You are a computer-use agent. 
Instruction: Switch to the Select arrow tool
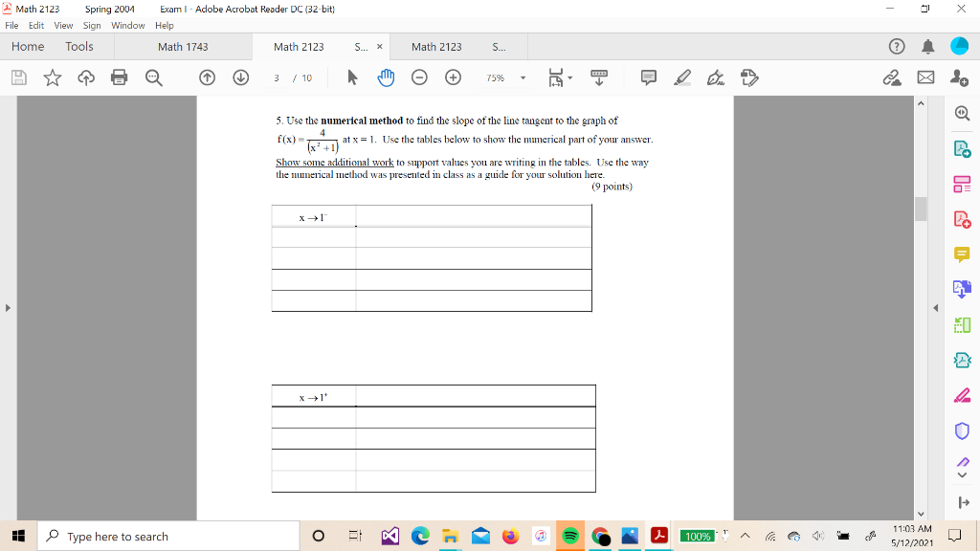tap(353, 77)
